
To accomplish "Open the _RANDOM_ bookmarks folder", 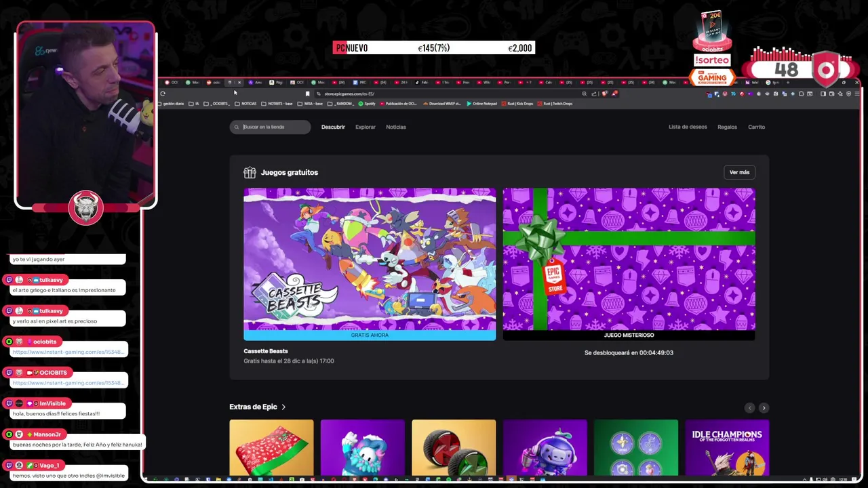I will click(x=340, y=104).
